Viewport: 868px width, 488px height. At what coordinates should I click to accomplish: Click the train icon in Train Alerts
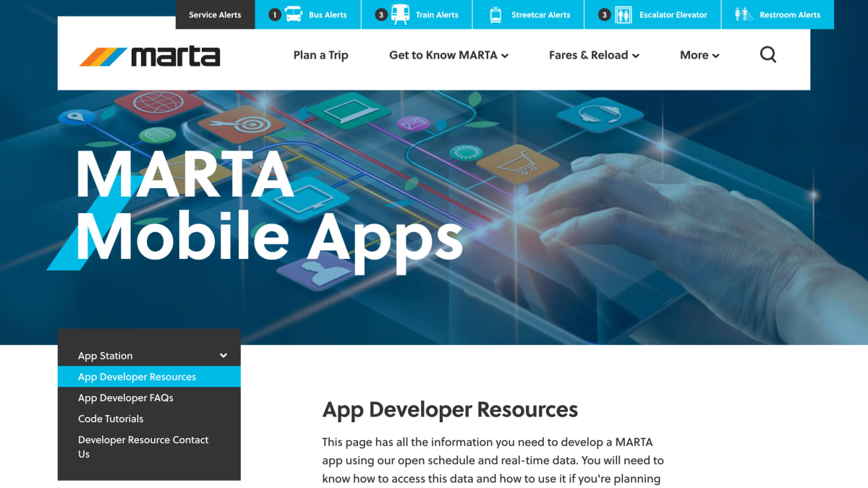pyautogui.click(x=400, y=14)
